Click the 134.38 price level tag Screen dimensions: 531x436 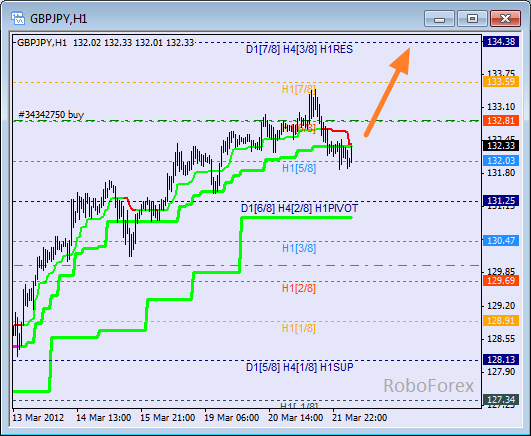501,42
